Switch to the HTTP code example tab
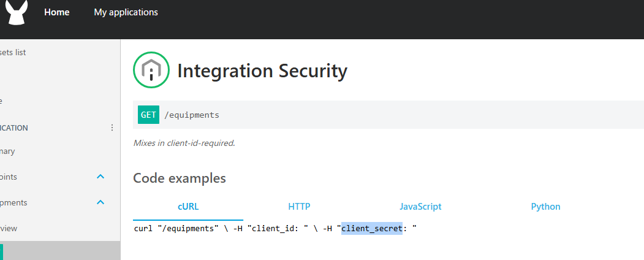 (x=299, y=207)
